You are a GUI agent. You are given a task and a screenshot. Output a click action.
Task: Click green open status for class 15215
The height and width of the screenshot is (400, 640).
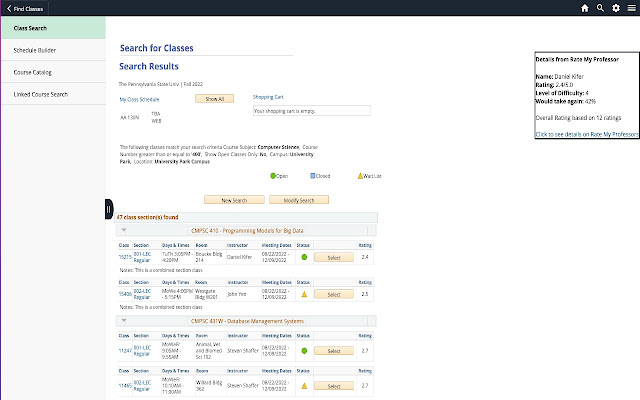tap(304, 257)
